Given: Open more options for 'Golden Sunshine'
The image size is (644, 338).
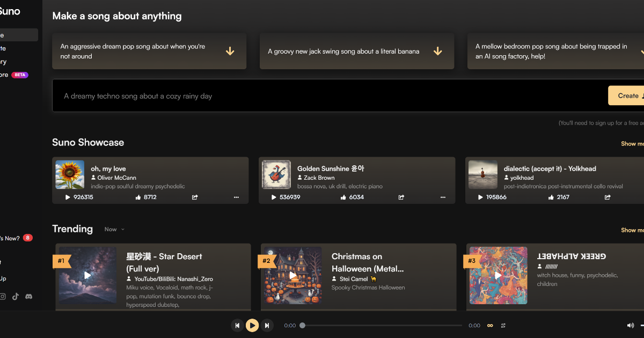Looking at the screenshot, I should click(443, 197).
